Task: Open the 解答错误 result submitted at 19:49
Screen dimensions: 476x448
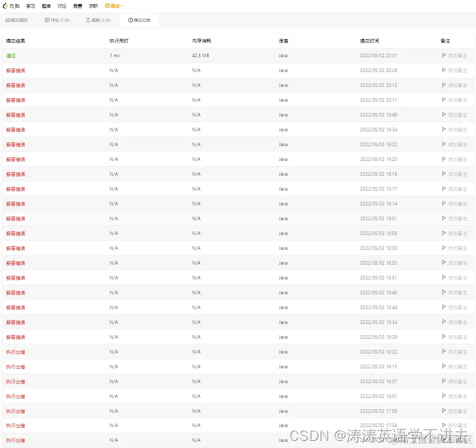Action: point(15,115)
